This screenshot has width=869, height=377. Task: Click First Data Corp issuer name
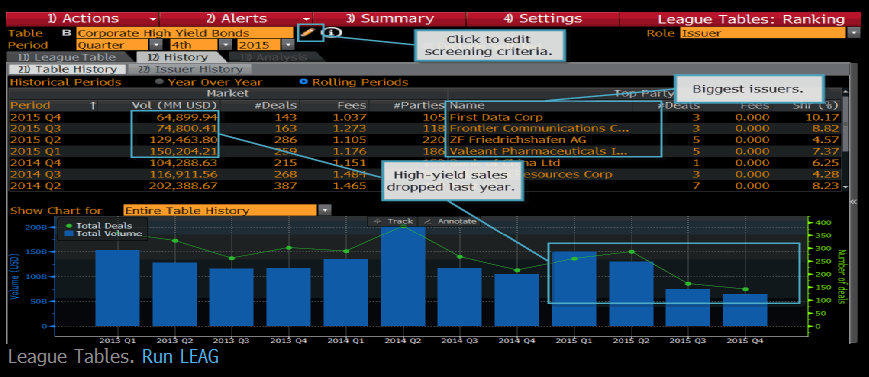pos(496,117)
